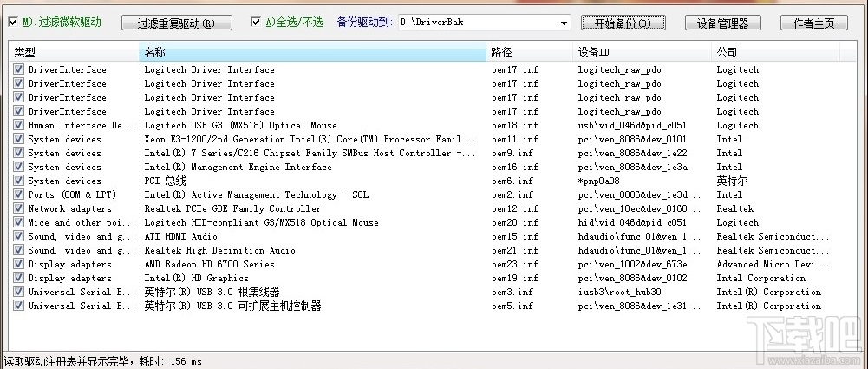Select 英特尔(R) USB 3.0 可扩展主机控制器 name

pos(232,306)
